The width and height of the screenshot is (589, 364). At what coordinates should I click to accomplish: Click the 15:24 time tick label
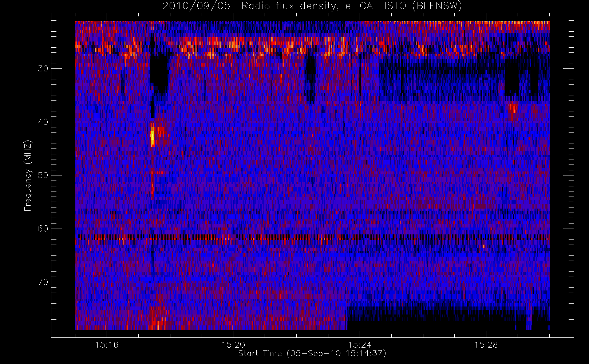[x=360, y=345]
